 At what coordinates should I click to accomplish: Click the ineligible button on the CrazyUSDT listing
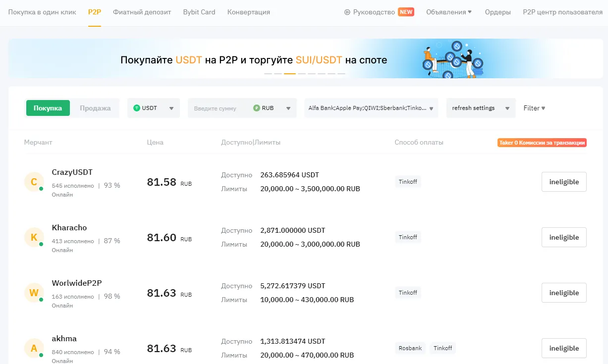563,182
